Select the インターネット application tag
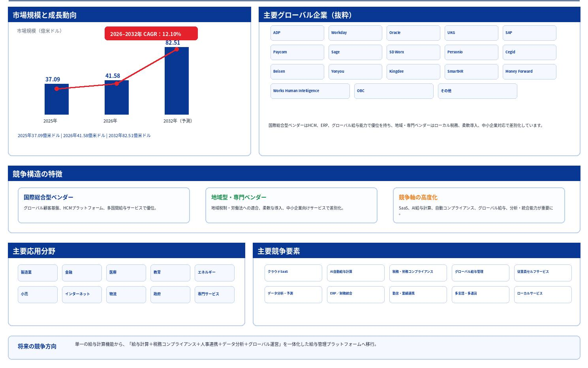588x368 pixels. pos(82,294)
